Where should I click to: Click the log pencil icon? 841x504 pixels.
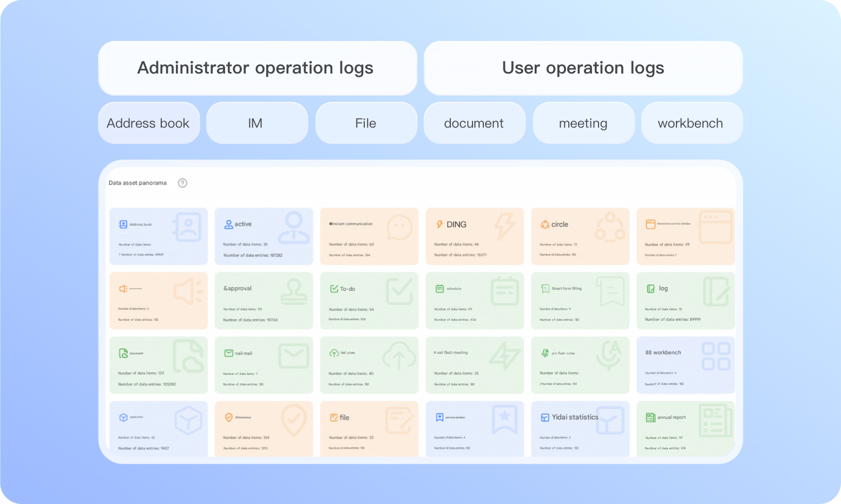(651, 289)
